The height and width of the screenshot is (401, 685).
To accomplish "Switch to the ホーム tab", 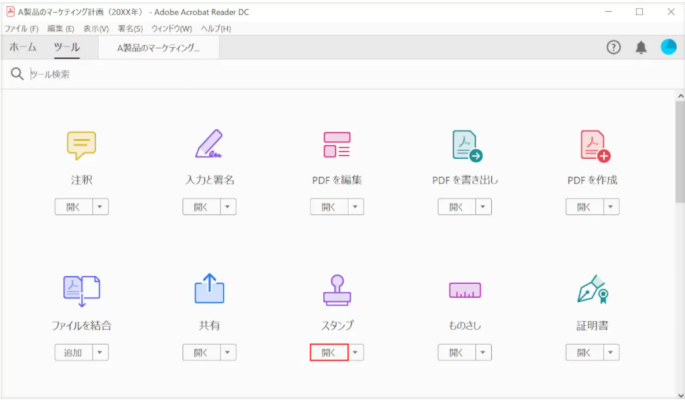I will click(23, 47).
